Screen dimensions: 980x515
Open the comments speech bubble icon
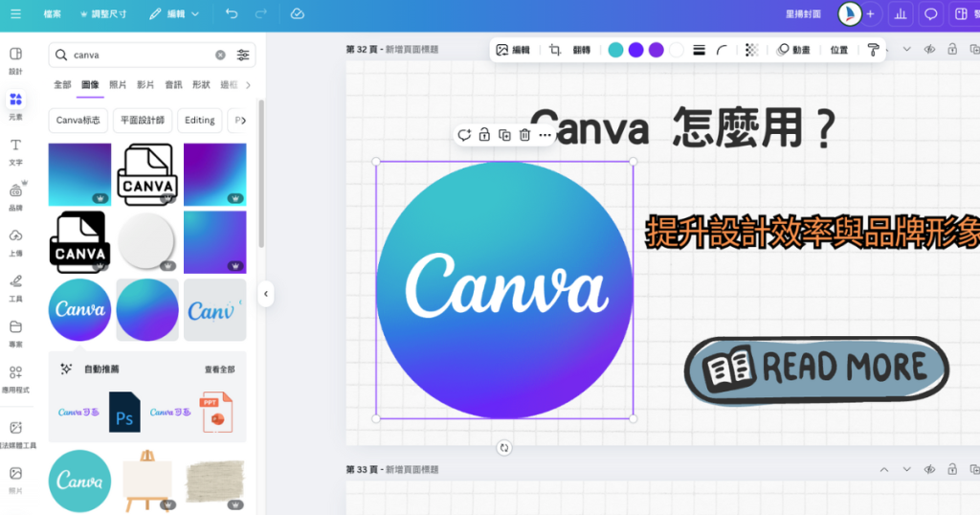(930, 13)
